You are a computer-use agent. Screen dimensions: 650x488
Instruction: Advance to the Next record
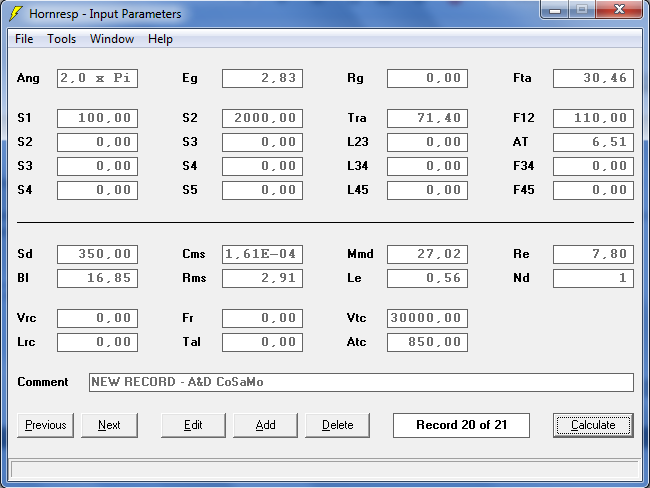point(109,425)
